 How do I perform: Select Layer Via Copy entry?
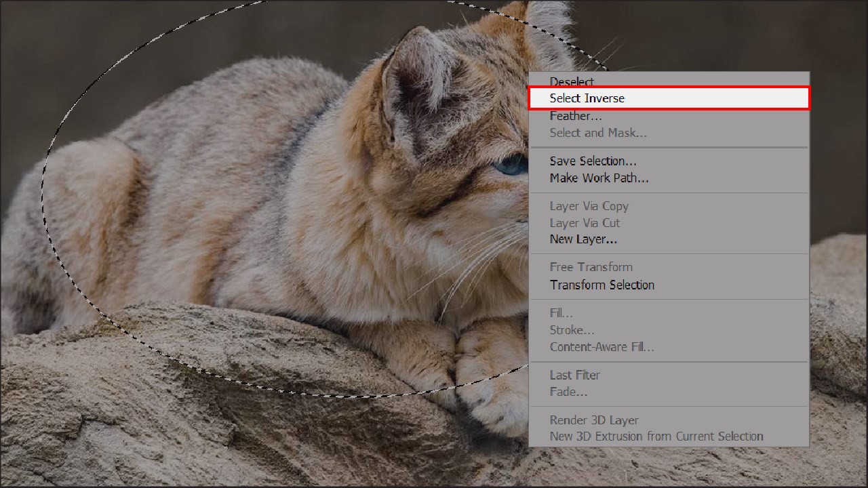[x=589, y=206]
